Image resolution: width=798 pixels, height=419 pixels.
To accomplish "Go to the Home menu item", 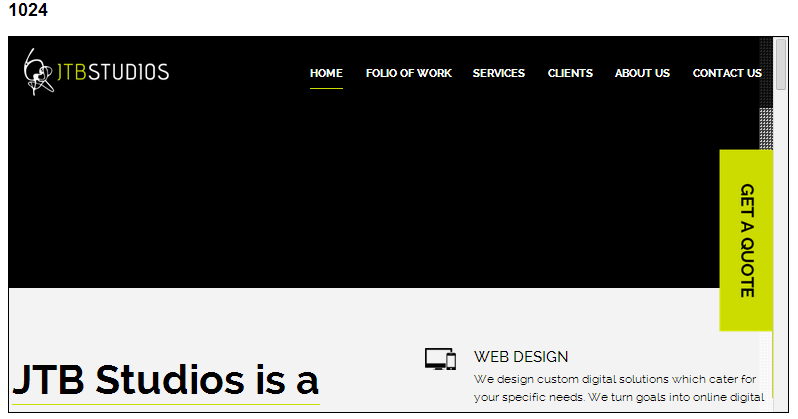I will click(x=326, y=73).
